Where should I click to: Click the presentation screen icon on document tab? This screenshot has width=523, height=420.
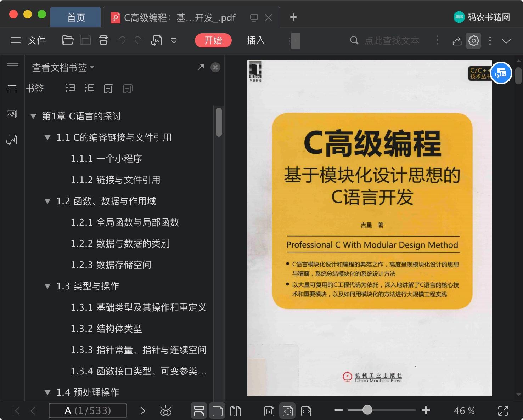tap(254, 18)
